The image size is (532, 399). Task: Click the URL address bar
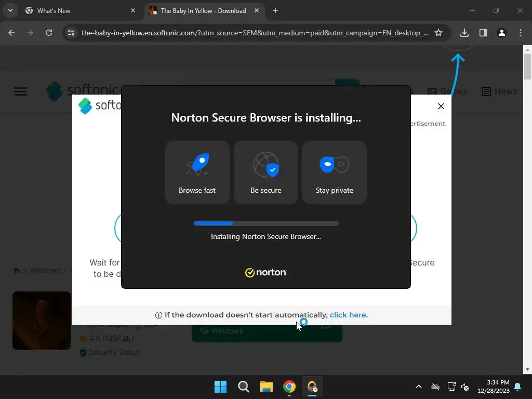pyautogui.click(x=255, y=33)
